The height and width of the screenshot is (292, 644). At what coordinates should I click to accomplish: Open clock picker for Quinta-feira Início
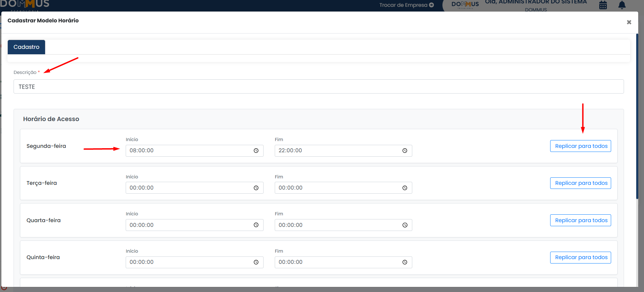(256, 262)
